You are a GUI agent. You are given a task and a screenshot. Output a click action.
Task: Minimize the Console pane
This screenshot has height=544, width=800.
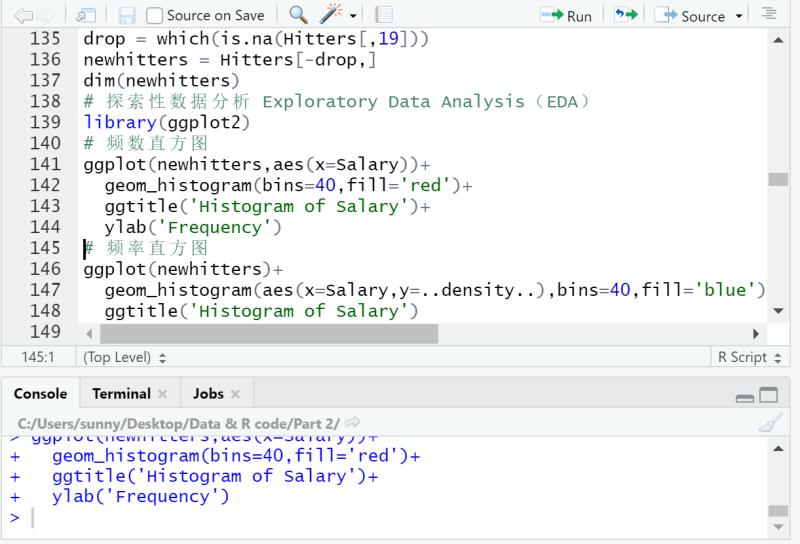tap(745, 395)
